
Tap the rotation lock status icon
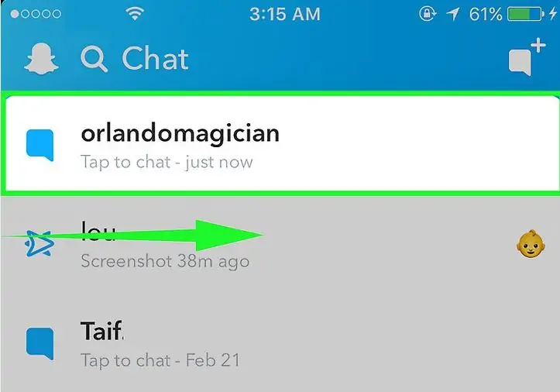(x=427, y=14)
